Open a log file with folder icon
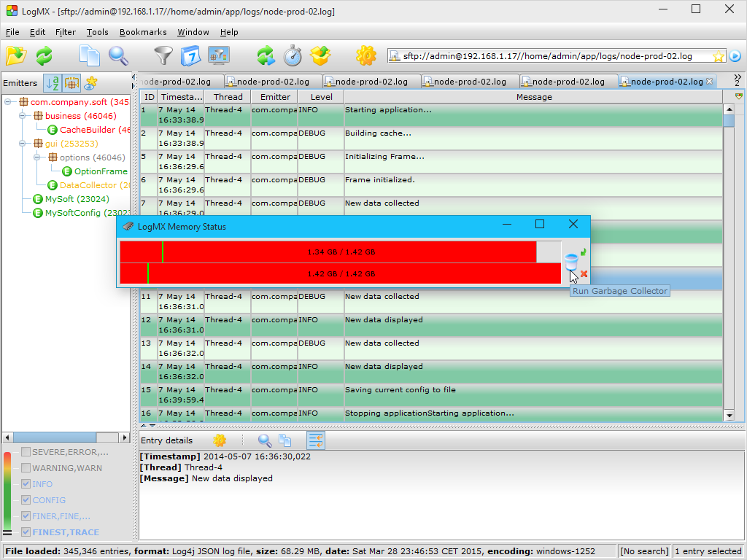This screenshot has width=747, height=560. pyautogui.click(x=16, y=56)
